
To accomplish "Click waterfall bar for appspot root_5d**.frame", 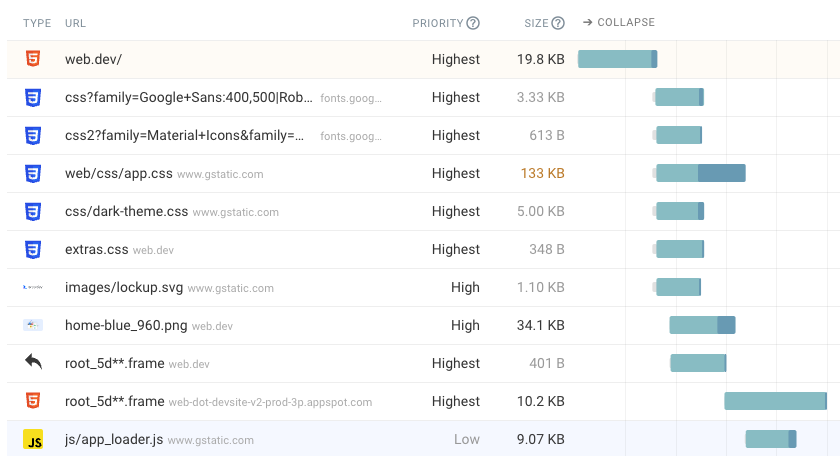I will coord(775,401).
